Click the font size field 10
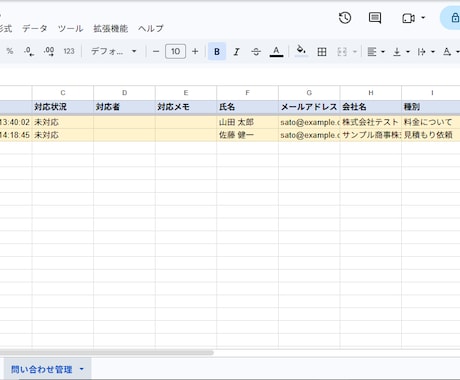The height and width of the screenshot is (380, 460). [x=175, y=51]
